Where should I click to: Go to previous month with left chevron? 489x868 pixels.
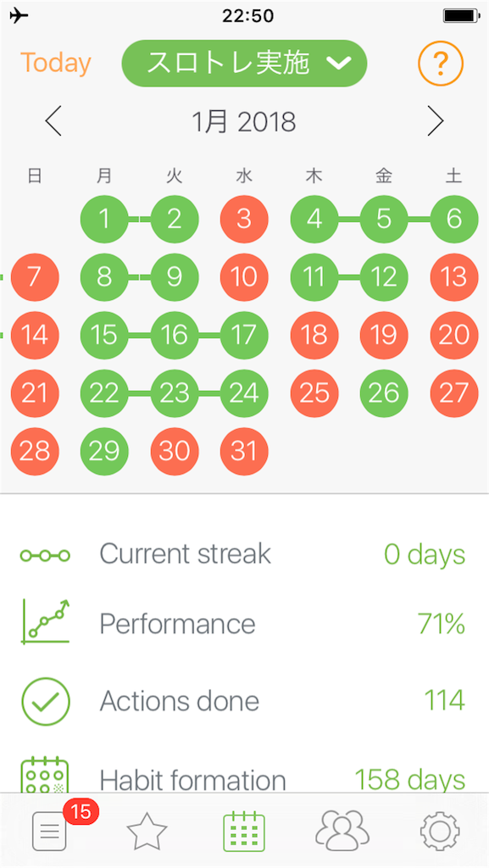pyautogui.click(x=53, y=121)
